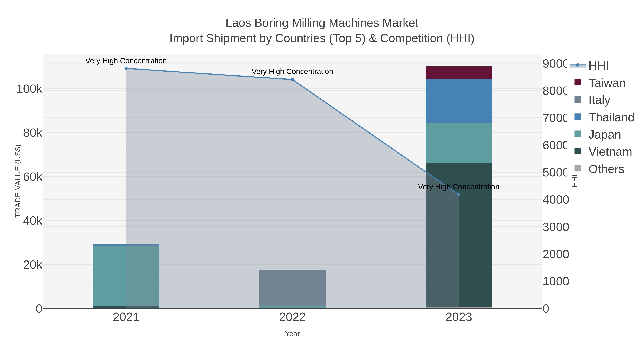The image size is (644, 362).
Task: Click the 3000 right axis tick label
Action: pos(556,227)
